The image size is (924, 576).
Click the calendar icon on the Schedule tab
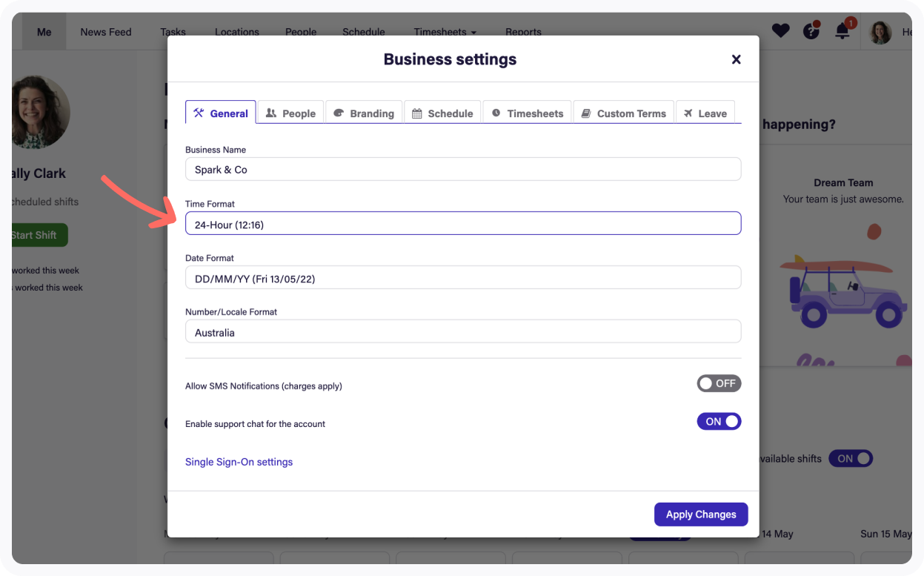417,113
